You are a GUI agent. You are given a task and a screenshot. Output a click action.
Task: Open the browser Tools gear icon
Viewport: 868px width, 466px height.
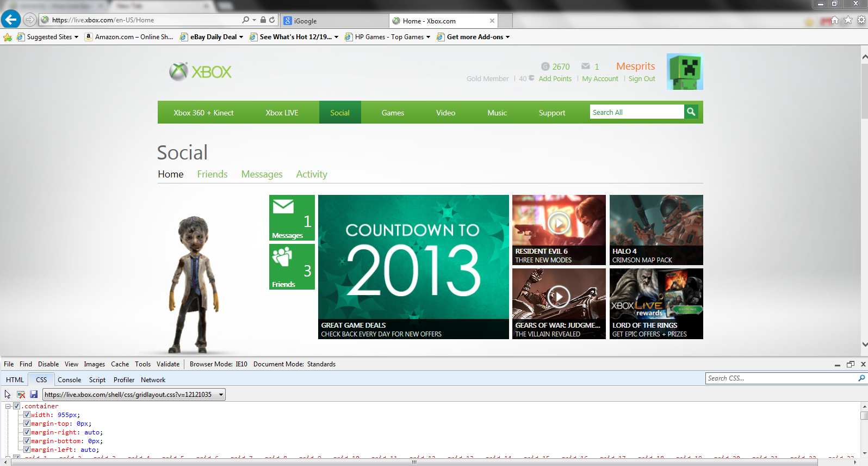(861, 20)
